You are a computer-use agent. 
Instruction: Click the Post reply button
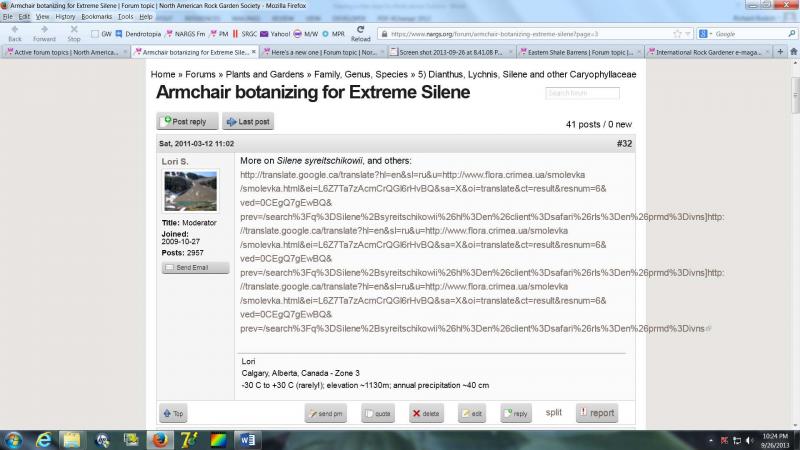pos(185,121)
